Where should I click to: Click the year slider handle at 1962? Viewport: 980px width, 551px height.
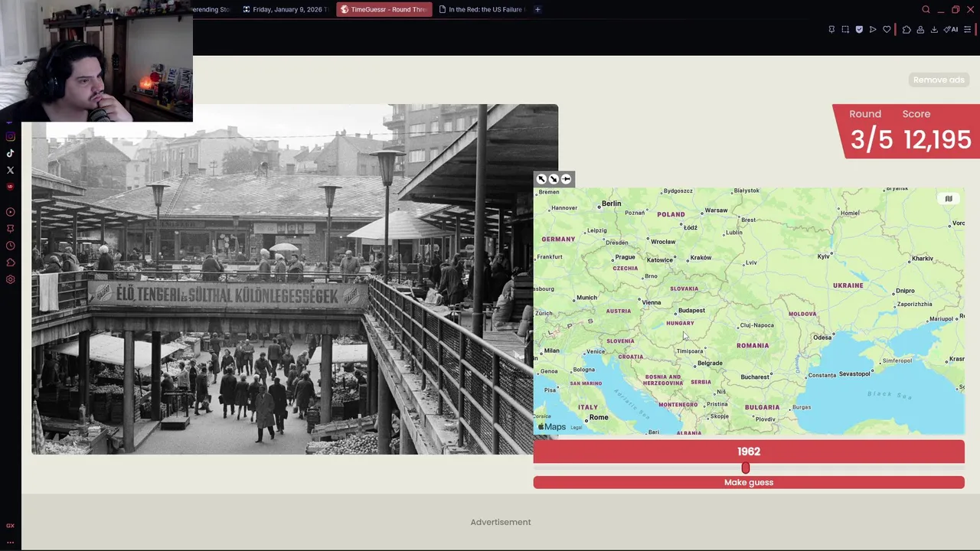coord(746,468)
